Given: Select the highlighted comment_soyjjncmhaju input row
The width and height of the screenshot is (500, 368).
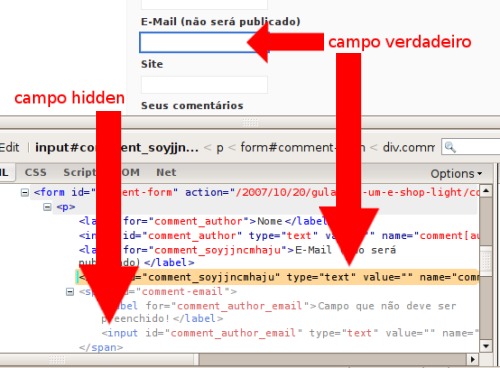Looking at the screenshot, I should tap(278, 277).
